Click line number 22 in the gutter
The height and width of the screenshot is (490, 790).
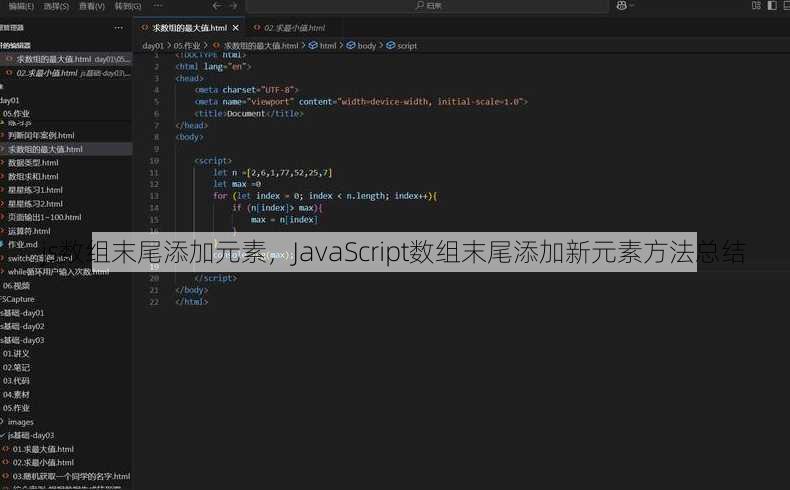tap(154, 302)
